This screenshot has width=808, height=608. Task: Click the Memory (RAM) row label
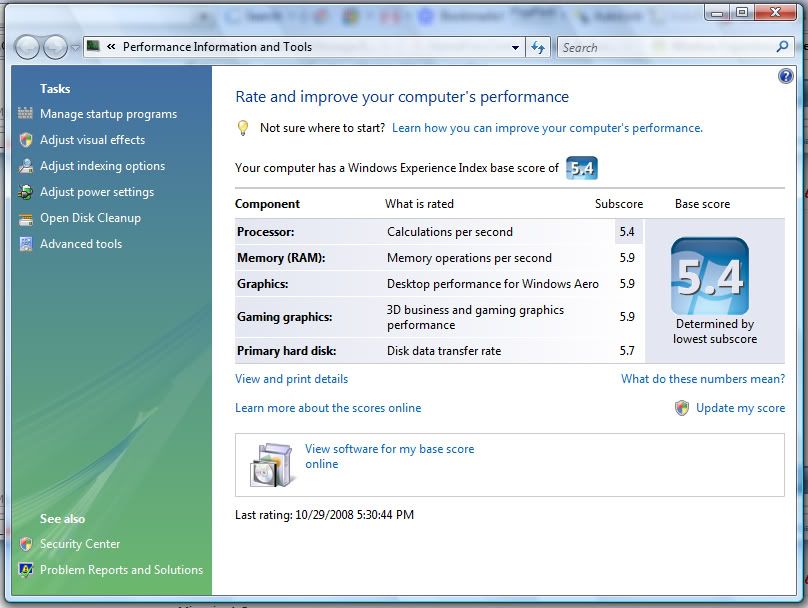(x=281, y=258)
